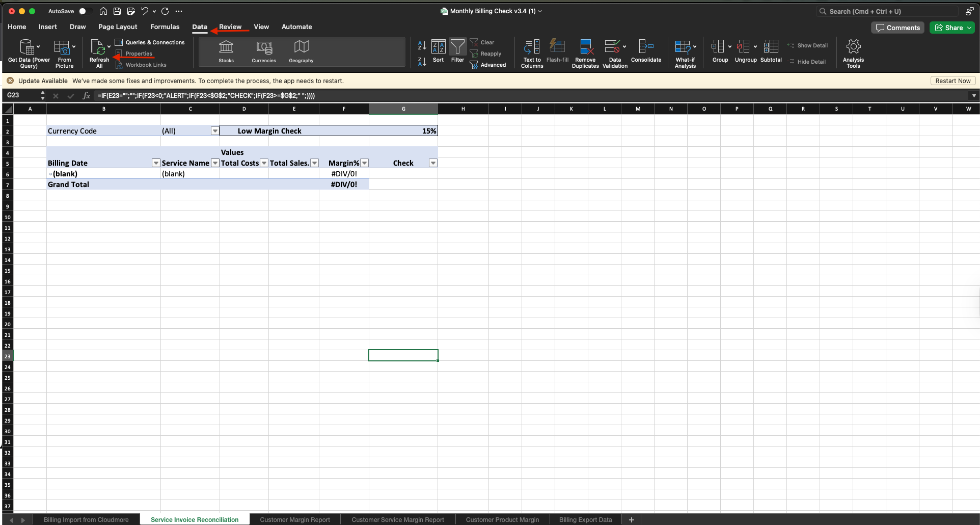Open the Stocks data type
Image resolution: width=980 pixels, height=525 pixels.
[x=226, y=51]
